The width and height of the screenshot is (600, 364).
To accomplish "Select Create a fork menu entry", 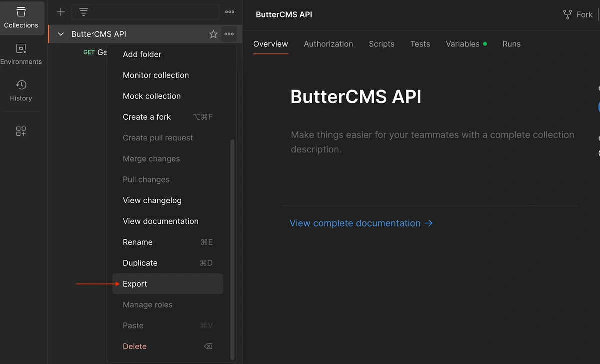I will tap(168, 117).
